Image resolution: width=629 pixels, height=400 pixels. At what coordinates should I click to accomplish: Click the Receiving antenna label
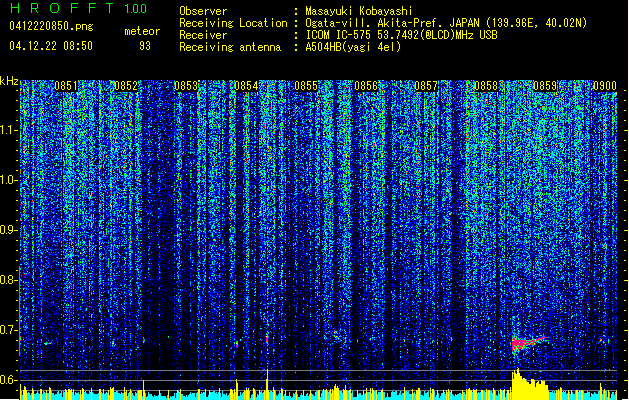pyautogui.click(x=230, y=47)
